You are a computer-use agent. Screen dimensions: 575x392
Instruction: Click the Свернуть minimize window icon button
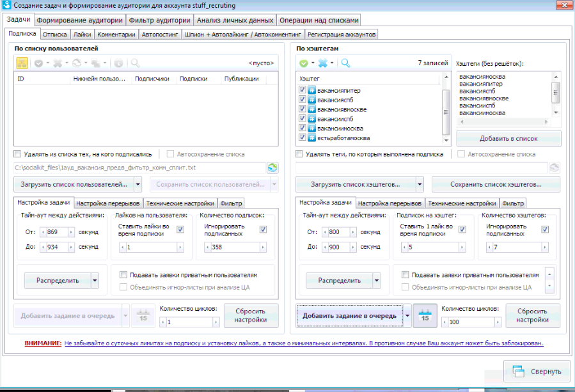[x=538, y=372]
